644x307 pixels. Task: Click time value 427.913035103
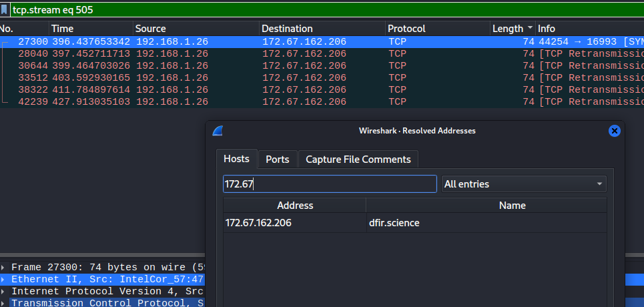point(91,101)
